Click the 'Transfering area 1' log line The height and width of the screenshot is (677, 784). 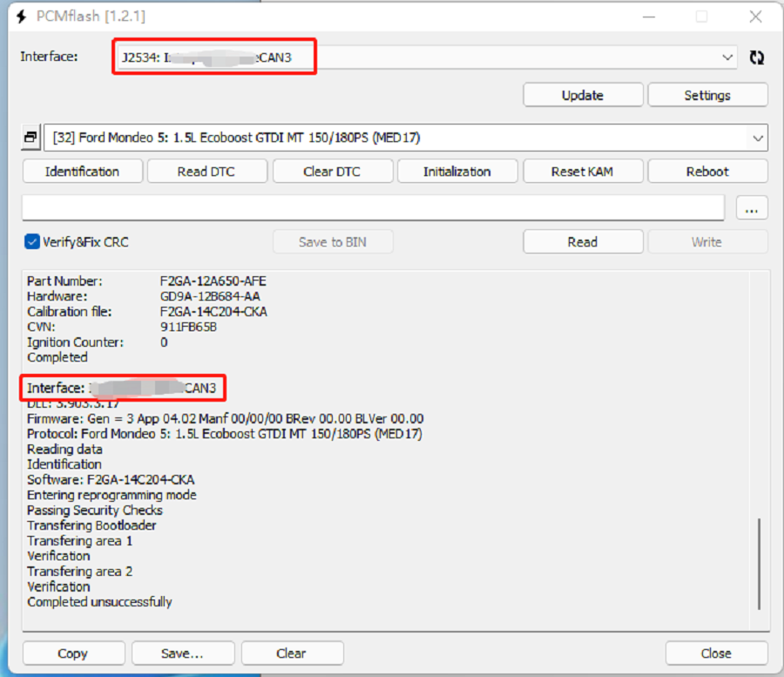click(79, 540)
